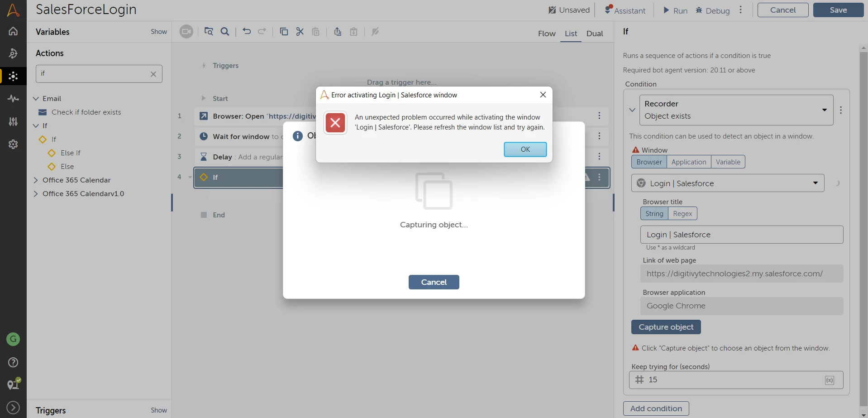Insert variable in Keep trying field

830,380
